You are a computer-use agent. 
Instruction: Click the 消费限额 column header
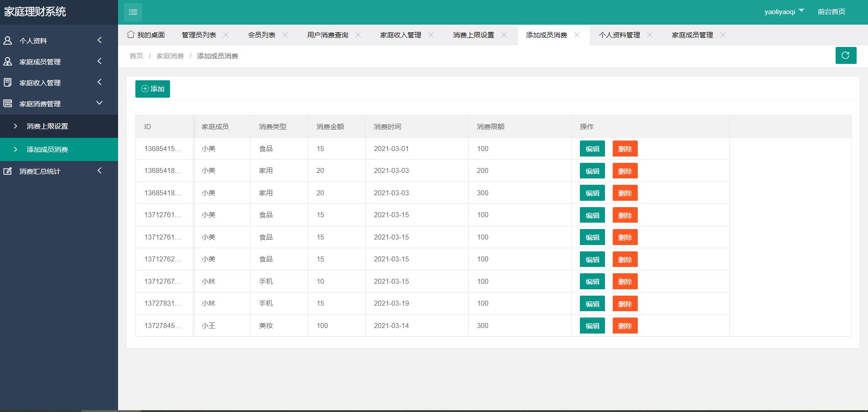point(520,126)
